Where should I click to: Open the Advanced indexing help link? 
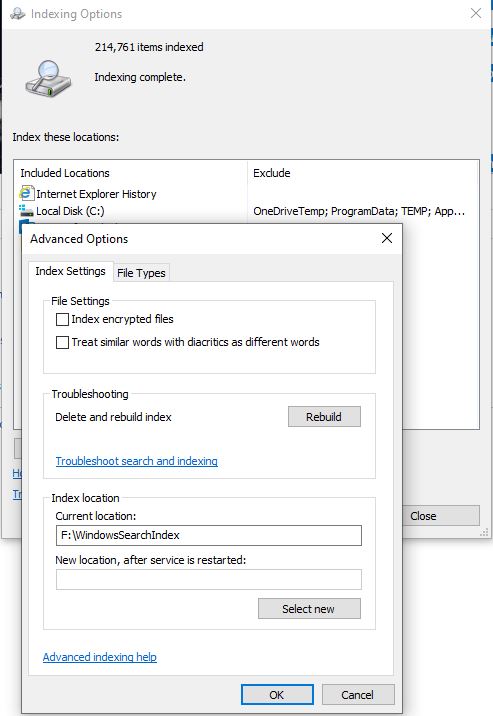100,657
